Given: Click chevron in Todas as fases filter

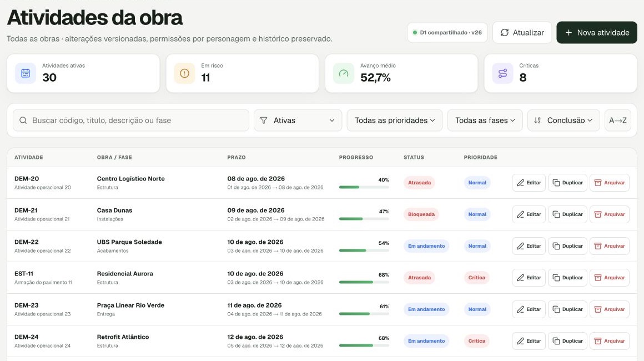Looking at the screenshot, I should tap(512, 121).
